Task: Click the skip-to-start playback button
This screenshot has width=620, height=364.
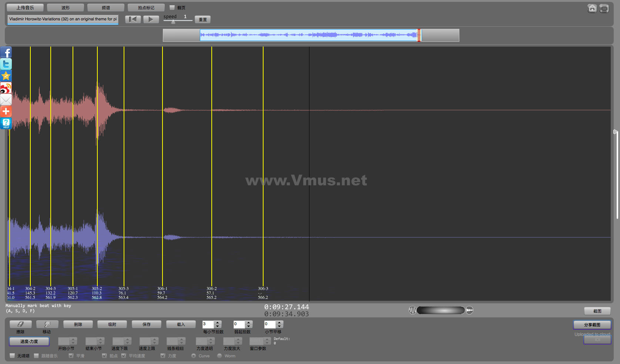Action: tap(133, 19)
